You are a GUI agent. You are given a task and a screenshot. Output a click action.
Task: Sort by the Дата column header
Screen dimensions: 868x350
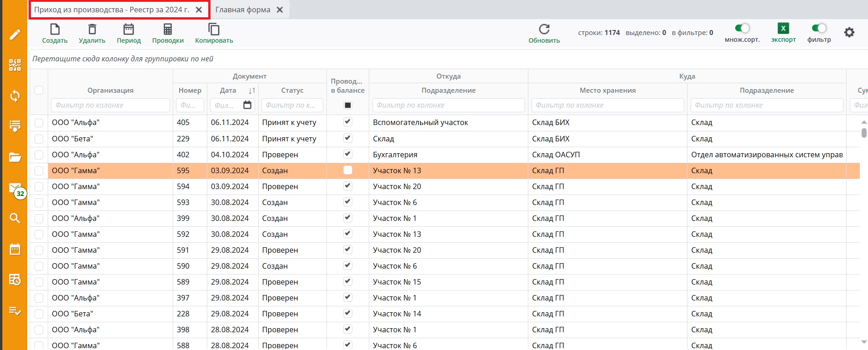(228, 90)
